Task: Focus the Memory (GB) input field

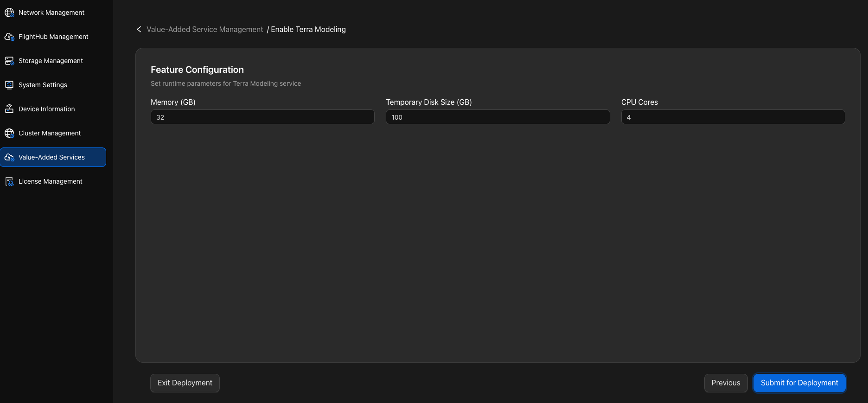Action: tap(262, 117)
